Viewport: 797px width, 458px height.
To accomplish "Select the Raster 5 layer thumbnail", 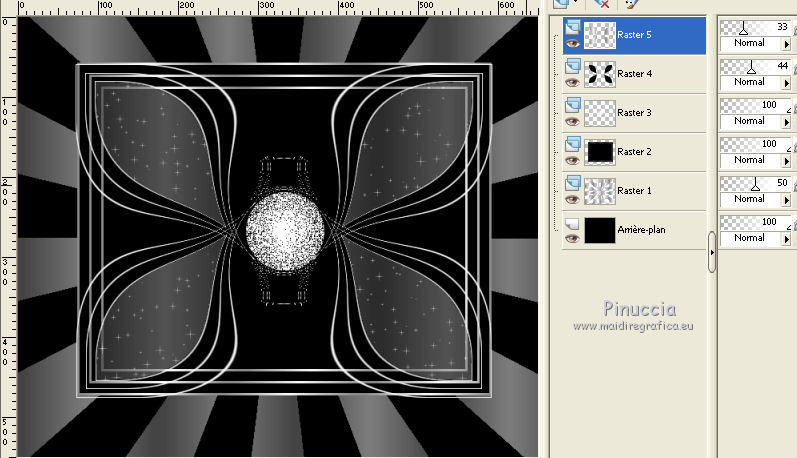I will [x=600, y=35].
